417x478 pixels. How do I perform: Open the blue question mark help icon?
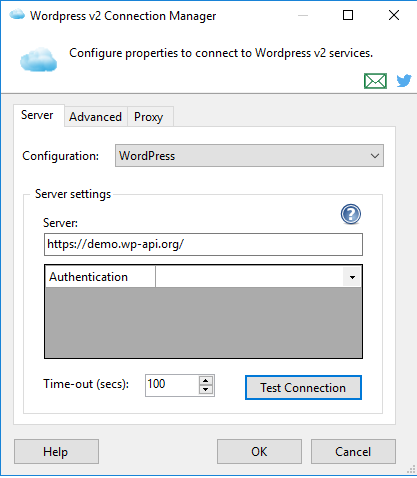click(x=351, y=214)
